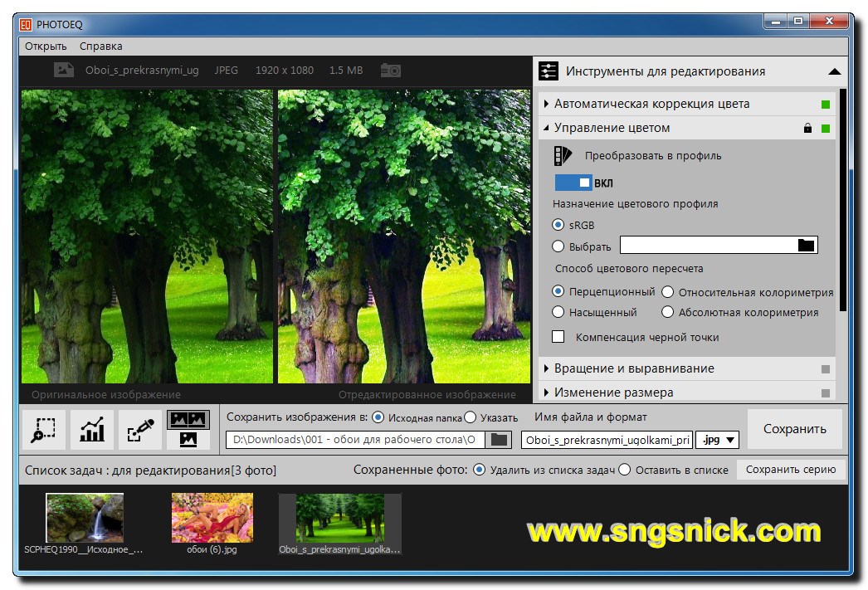Open the Открыть menu
Image resolution: width=868 pixels, height=590 pixels.
[46, 46]
